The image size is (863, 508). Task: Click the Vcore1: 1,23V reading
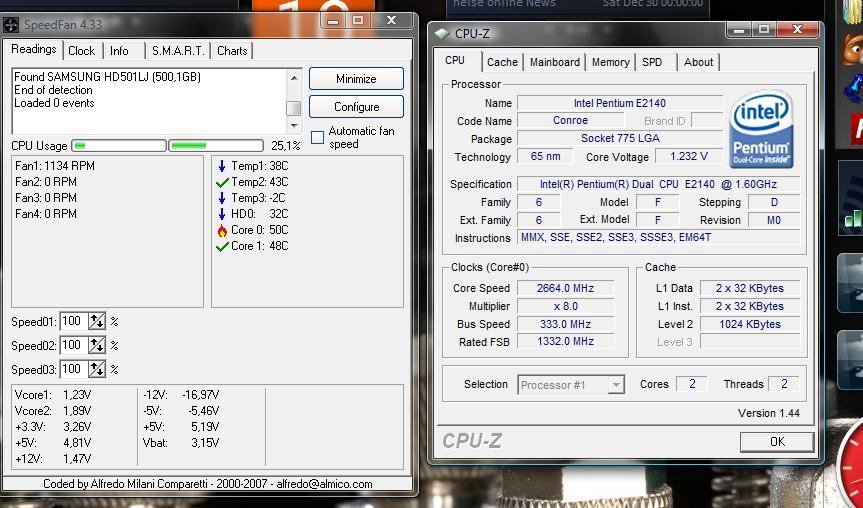[53, 395]
